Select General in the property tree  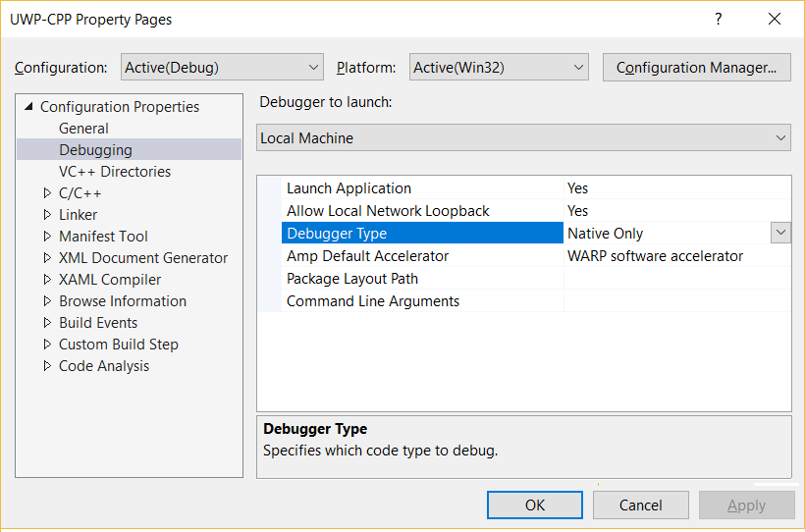pyautogui.click(x=83, y=129)
